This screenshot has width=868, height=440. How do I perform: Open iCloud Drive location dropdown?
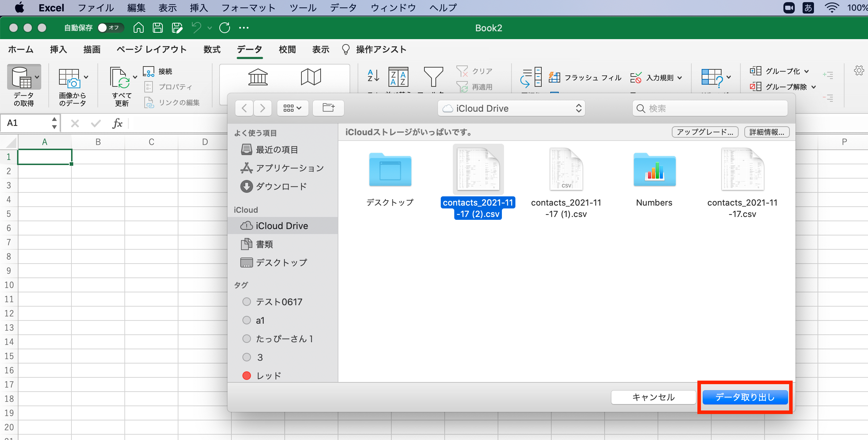(x=511, y=108)
